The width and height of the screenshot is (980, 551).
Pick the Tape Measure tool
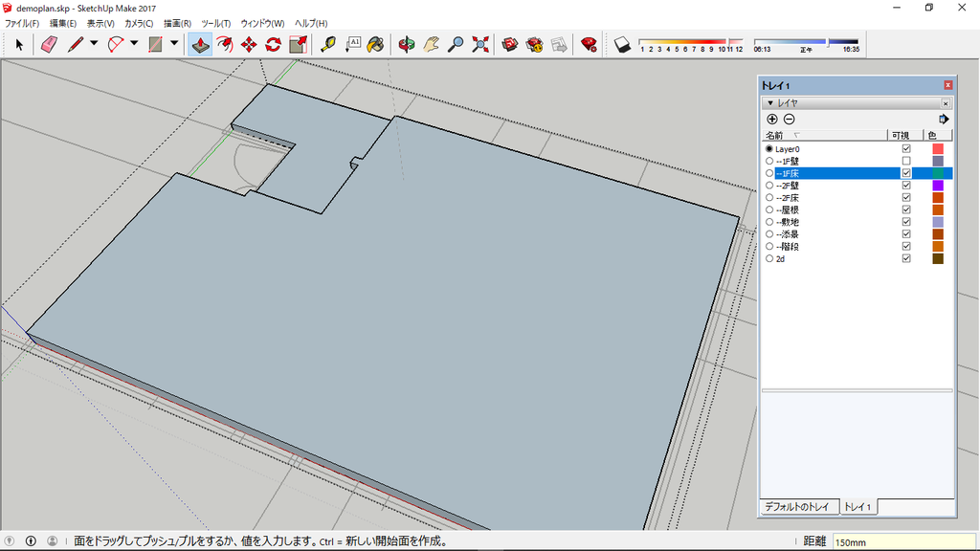pos(327,44)
